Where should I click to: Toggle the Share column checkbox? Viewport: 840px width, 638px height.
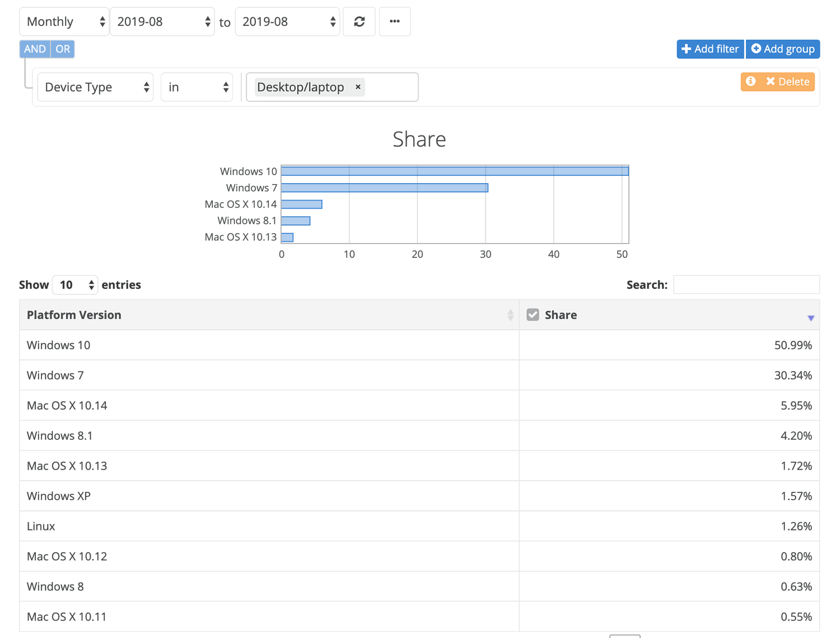[x=533, y=314]
